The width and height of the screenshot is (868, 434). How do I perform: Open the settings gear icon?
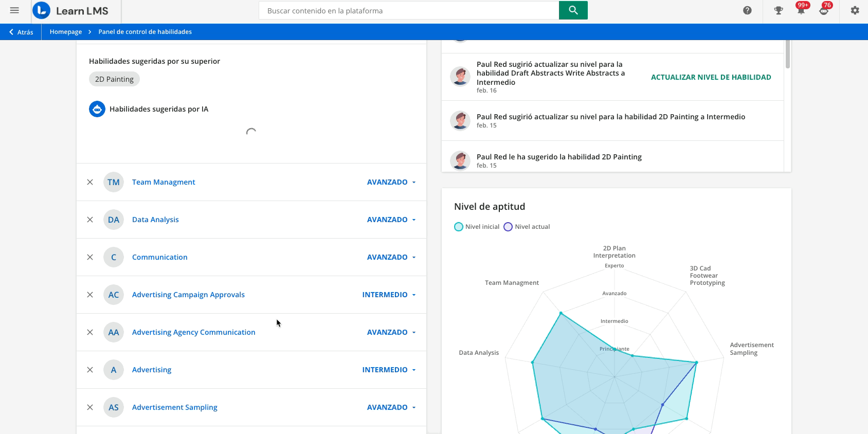click(x=855, y=10)
